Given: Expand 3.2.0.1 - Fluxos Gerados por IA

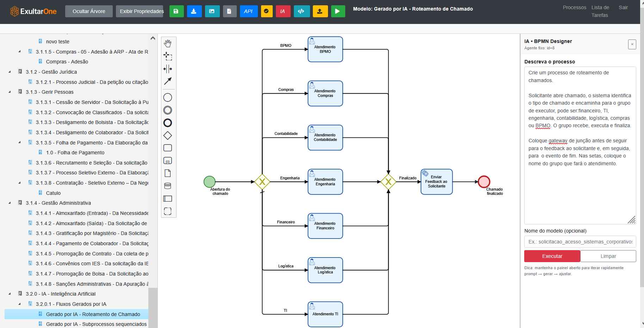Looking at the screenshot, I should [x=20, y=304].
